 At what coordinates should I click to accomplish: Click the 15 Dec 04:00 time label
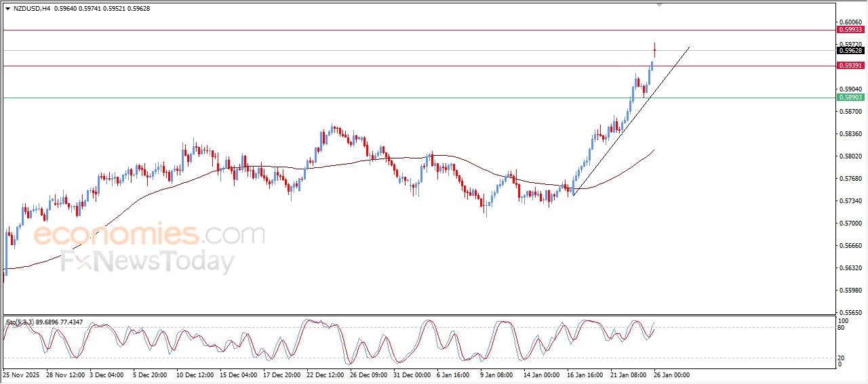coord(239,374)
